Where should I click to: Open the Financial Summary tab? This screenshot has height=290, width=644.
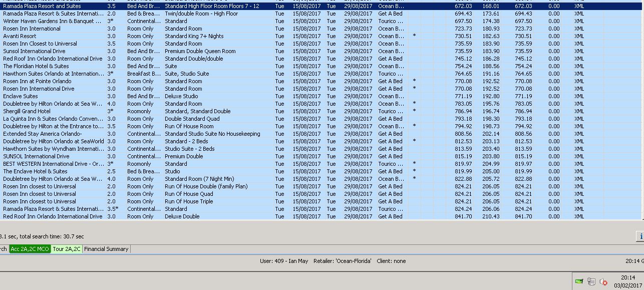pyautogui.click(x=106, y=249)
